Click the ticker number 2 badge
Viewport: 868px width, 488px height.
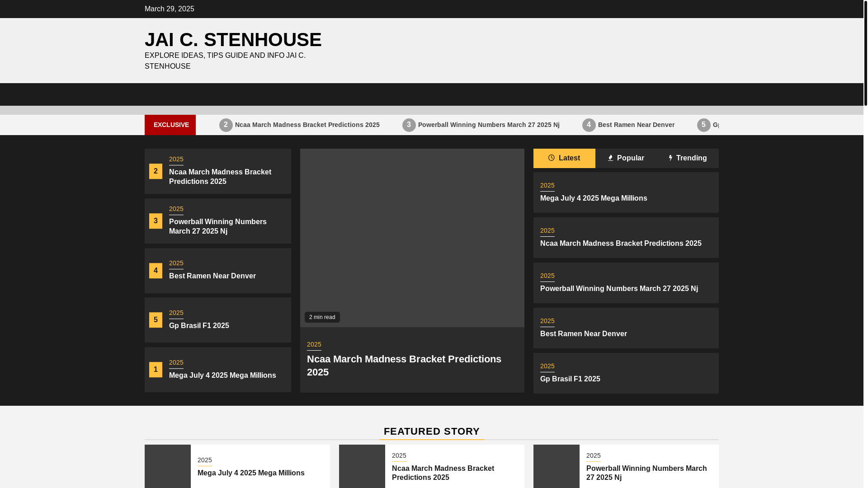point(226,125)
